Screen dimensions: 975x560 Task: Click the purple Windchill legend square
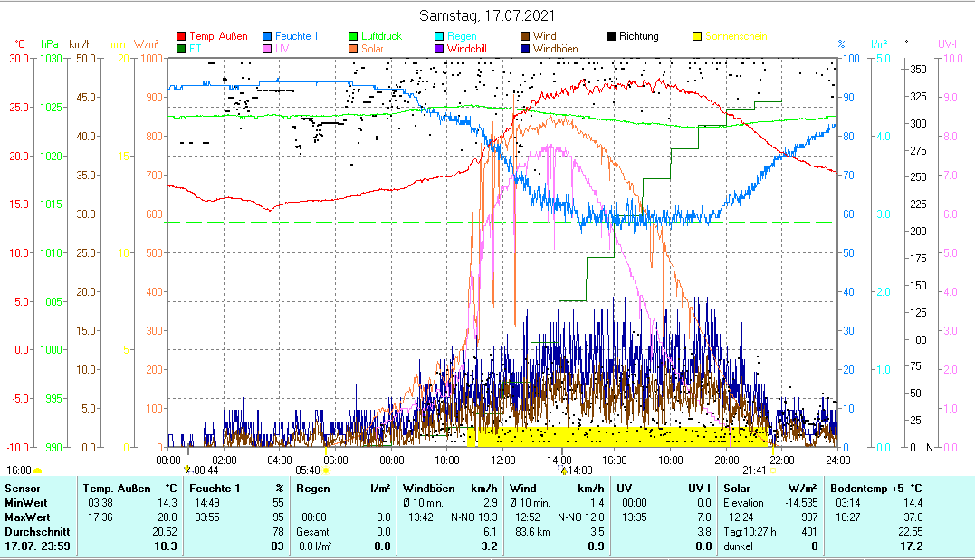(x=440, y=49)
